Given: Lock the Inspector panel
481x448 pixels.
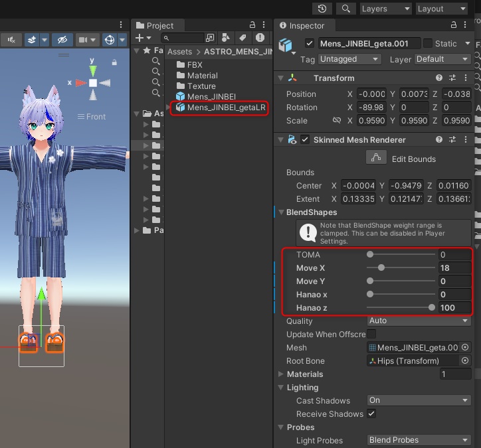Looking at the screenshot, I should (454, 25).
